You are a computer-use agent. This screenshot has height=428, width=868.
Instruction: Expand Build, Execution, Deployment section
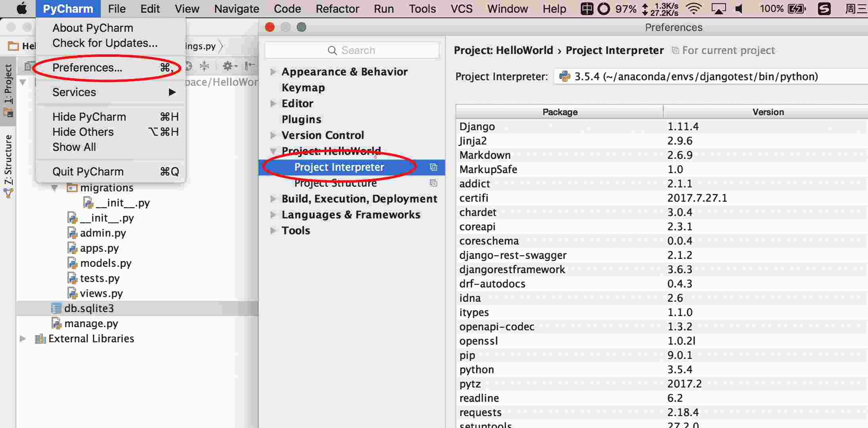tap(273, 199)
